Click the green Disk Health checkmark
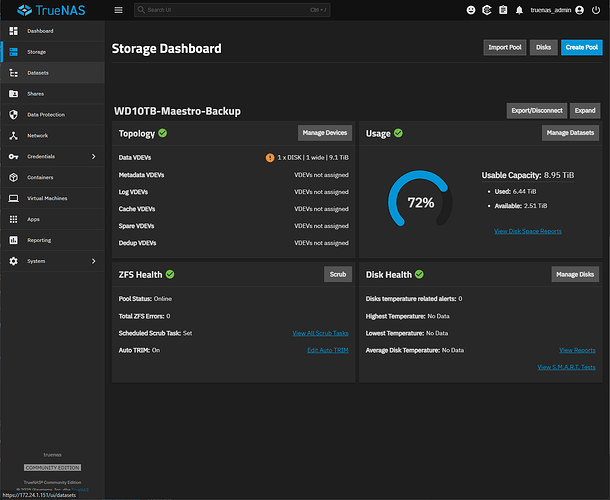The height and width of the screenshot is (500, 610). point(419,274)
